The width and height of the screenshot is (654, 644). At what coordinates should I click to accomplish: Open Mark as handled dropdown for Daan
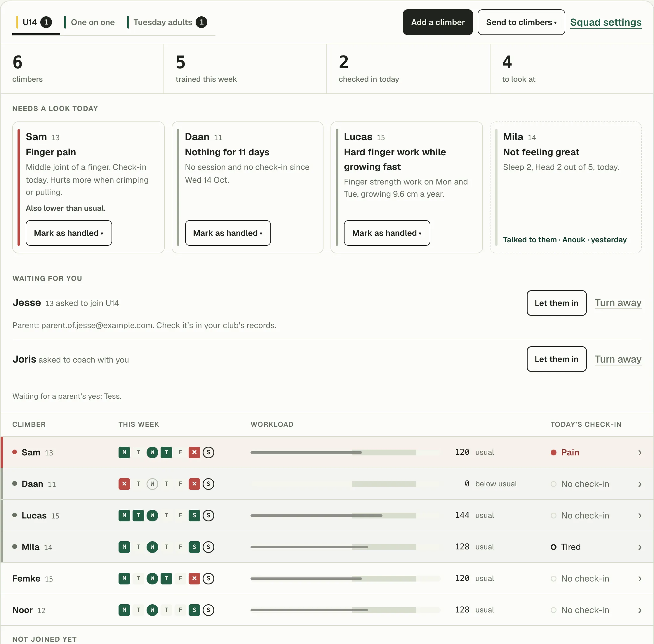point(228,233)
